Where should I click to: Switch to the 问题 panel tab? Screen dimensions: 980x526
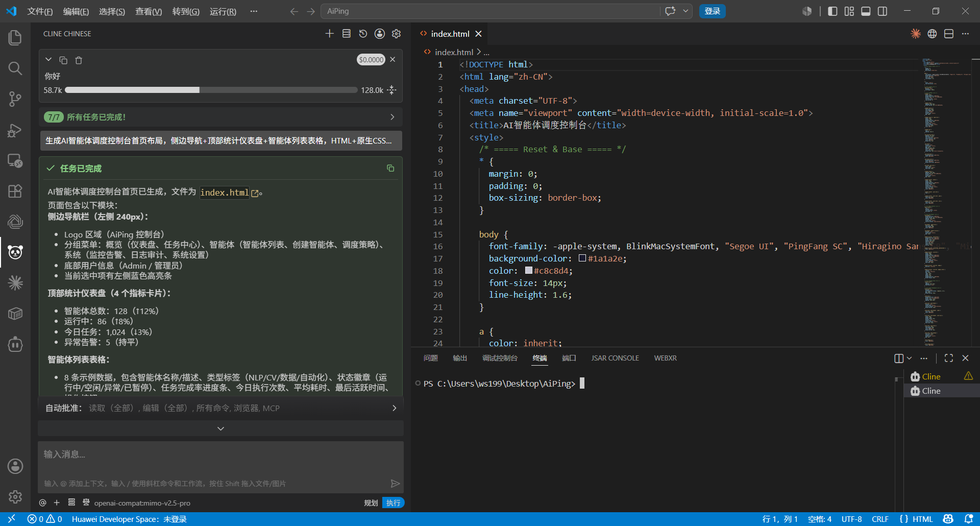tap(431, 358)
